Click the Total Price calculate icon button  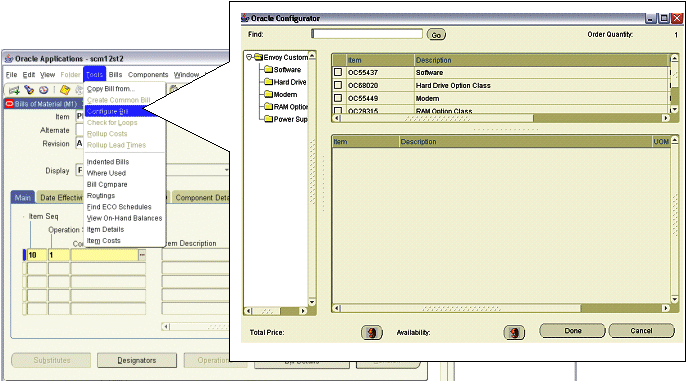pyautogui.click(x=372, y=333)
